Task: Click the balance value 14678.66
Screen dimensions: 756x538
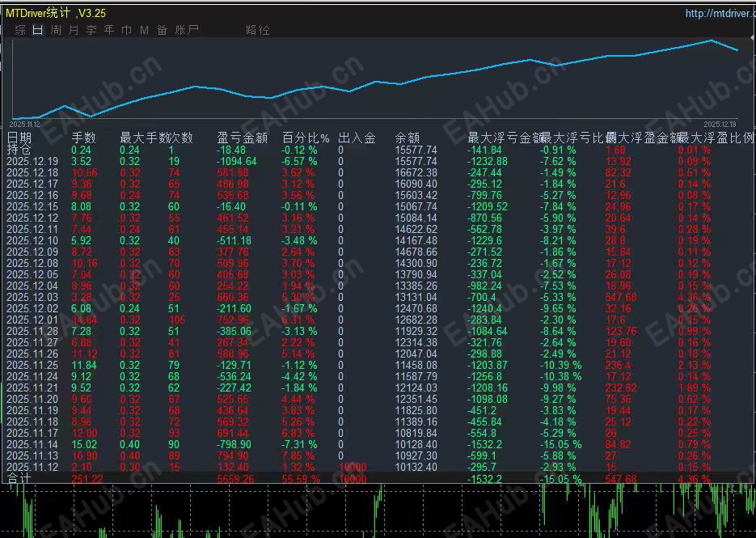Action: pyautogui.click(x=416, y=252)
